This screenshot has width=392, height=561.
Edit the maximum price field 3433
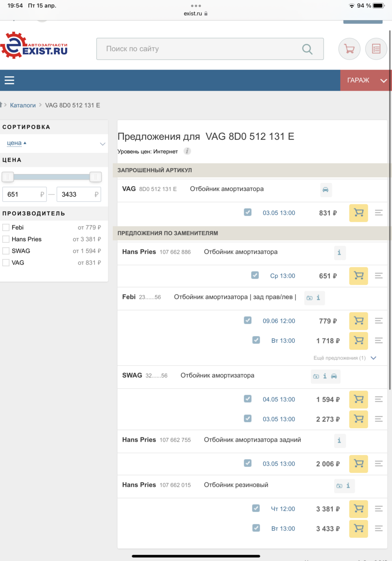coord(79,194)
